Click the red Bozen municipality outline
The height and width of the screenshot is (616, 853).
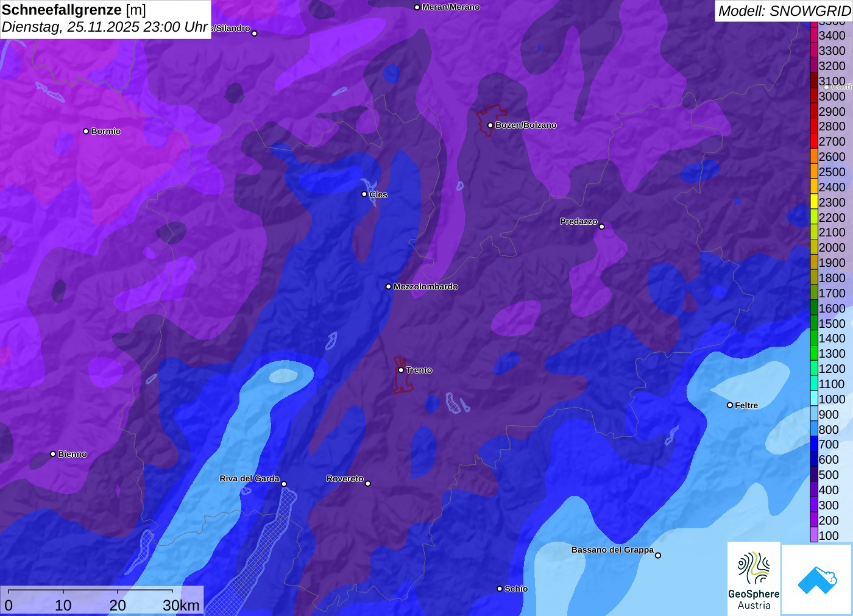pos(491,120)
